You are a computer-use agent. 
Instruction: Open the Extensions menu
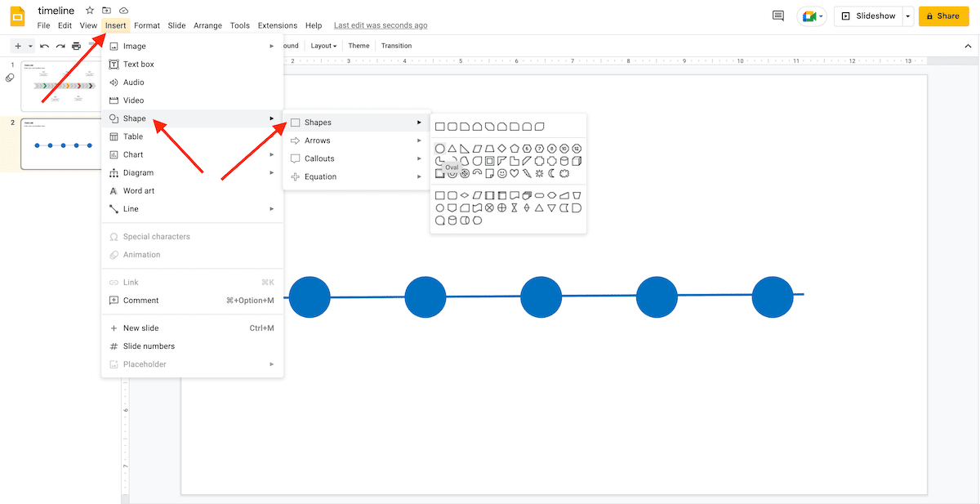pyautogui.click(x=278, y=25)
